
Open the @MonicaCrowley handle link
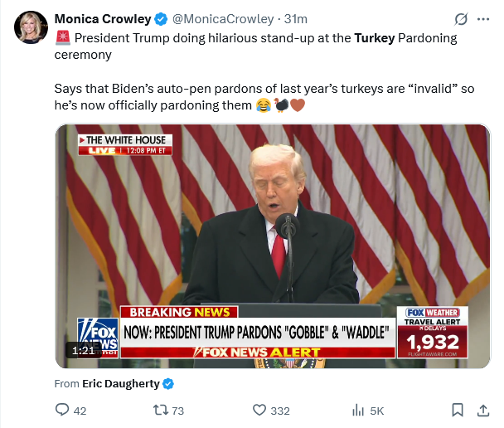223,19
